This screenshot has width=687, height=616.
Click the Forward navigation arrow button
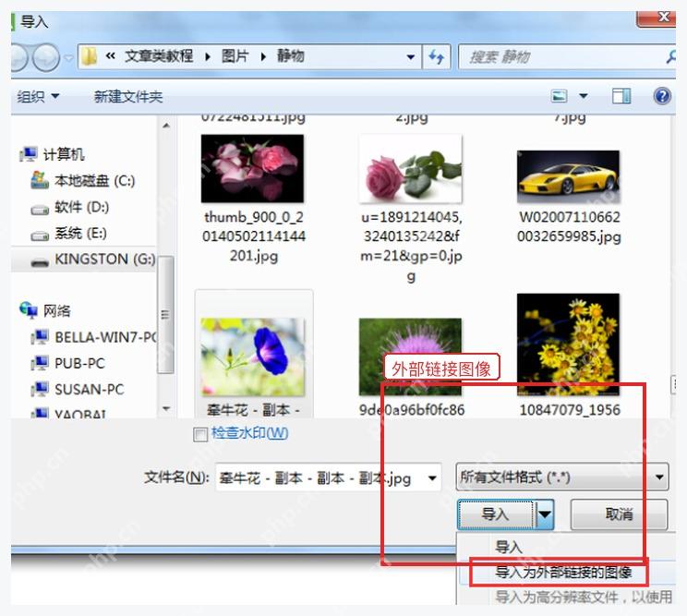46,57
